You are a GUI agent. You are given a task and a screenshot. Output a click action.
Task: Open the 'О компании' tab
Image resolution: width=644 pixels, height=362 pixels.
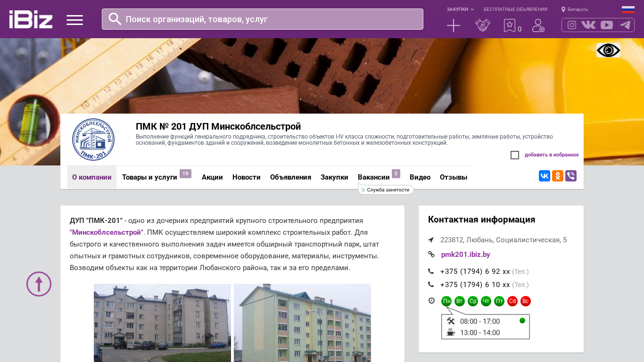coord(92,177)
